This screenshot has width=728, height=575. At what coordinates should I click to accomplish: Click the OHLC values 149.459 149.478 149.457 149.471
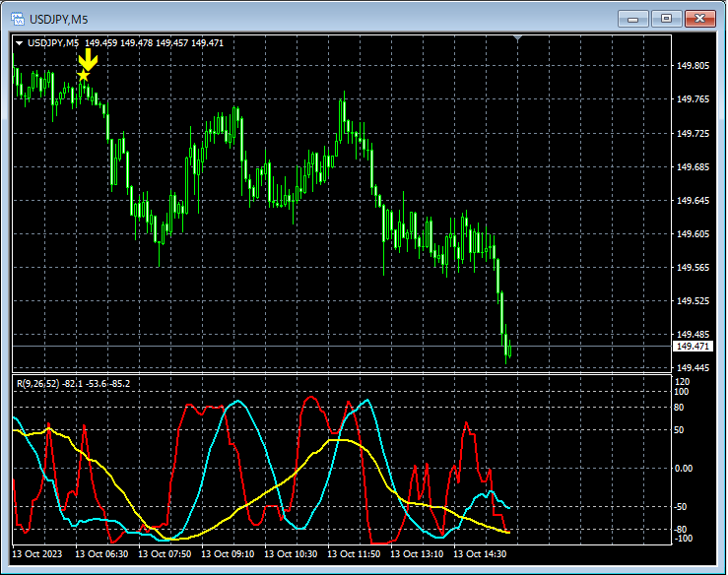pos(154,43)
